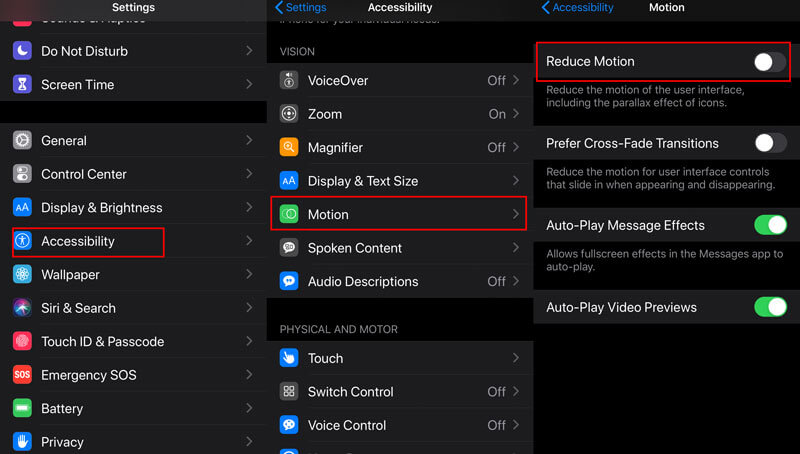Return via the Accessibility back link

click(x=577, y=7)
